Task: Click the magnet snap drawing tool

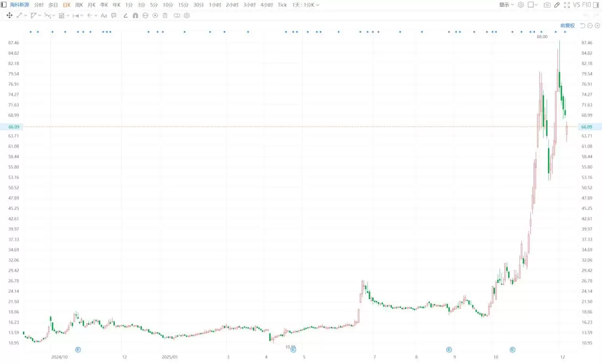Action: [x=135, y=16]
